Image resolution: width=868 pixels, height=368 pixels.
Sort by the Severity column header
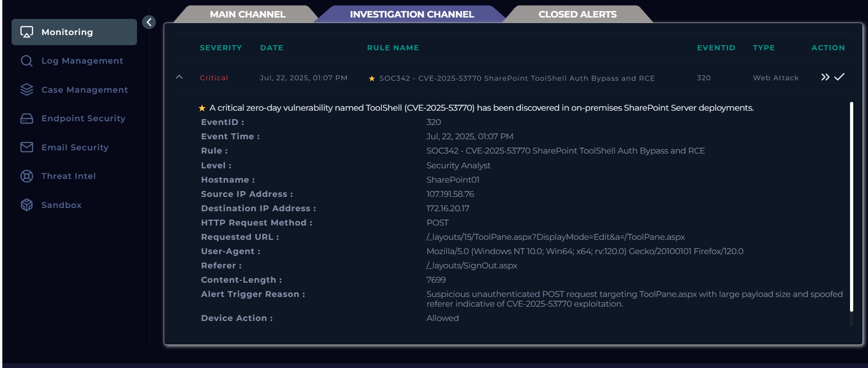click(x=221, y=47)
